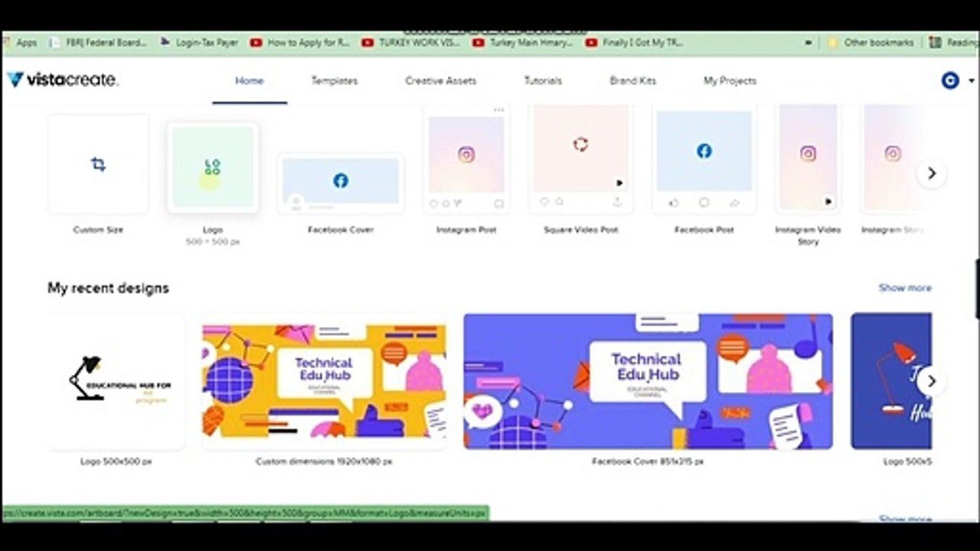The height and width of the screenshot is (551, 980).
Task: Click the Instagram icon in Instagram Post card
Action: [466, 155]
